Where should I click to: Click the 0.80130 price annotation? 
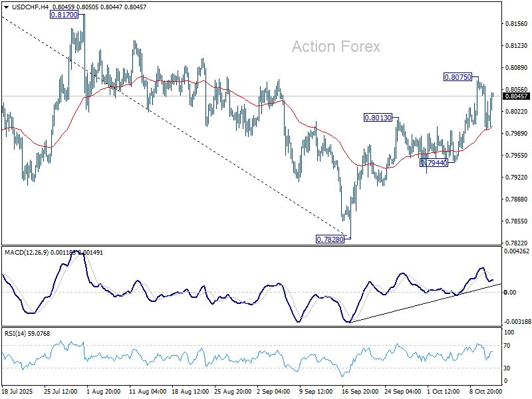coord(378,118)
